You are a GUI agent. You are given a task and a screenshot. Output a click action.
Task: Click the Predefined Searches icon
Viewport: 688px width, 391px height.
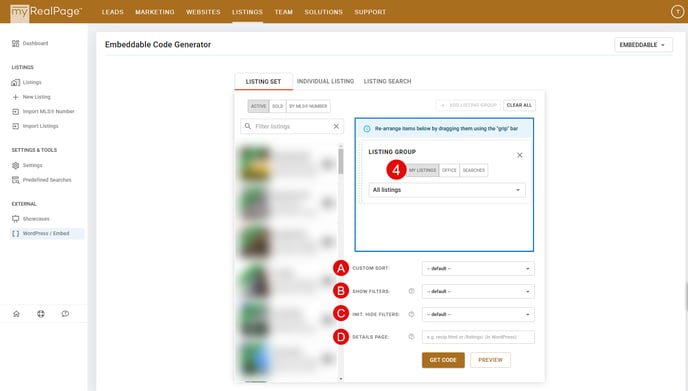pos(15,180)
